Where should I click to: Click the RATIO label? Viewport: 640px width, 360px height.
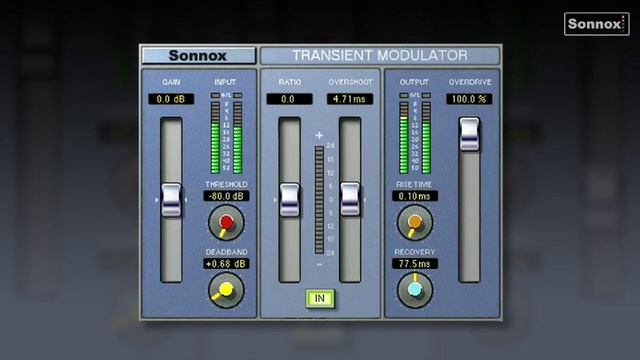point(290,82)
